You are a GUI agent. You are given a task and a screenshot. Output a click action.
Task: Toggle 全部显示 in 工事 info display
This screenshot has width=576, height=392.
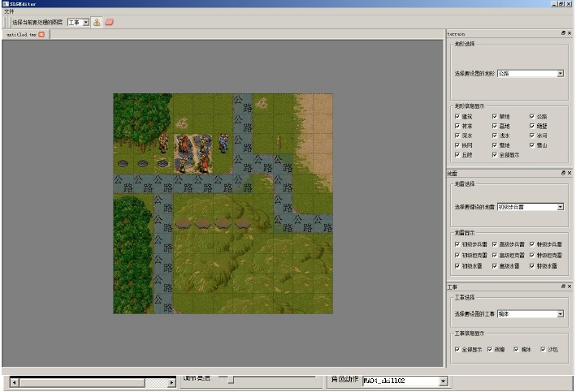tap(457, 350)
